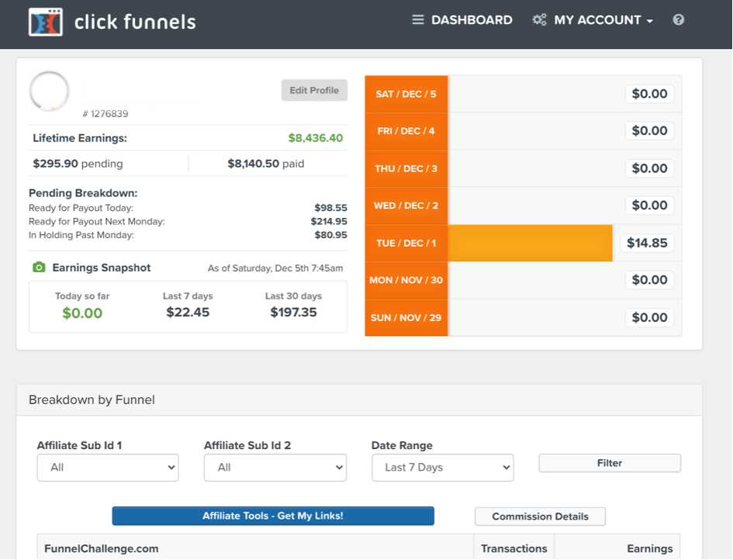Click the $0.00 value for SAT / DEC / 5

click(x=649, y=94)
